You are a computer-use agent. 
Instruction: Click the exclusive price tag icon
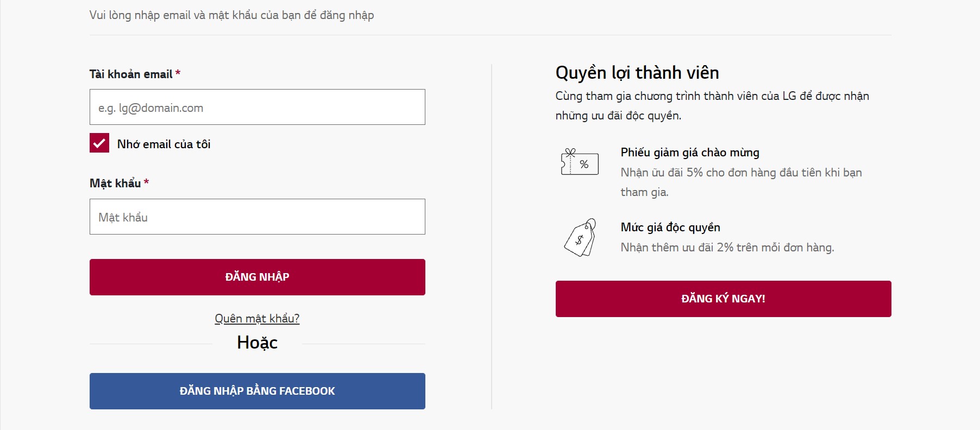coord(580,237)
